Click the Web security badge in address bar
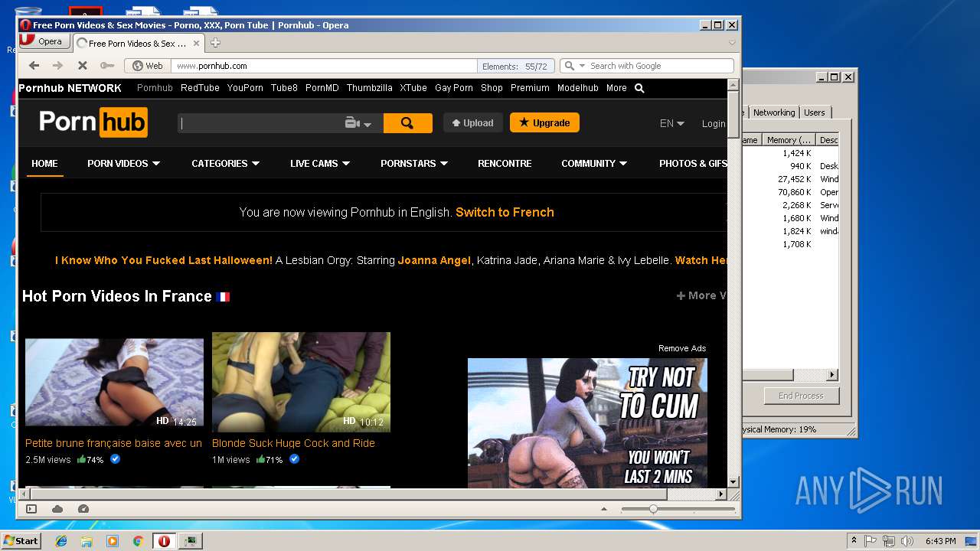Viewport: 980px width, 551px height. pyautogui.click(x=148, y=66)
